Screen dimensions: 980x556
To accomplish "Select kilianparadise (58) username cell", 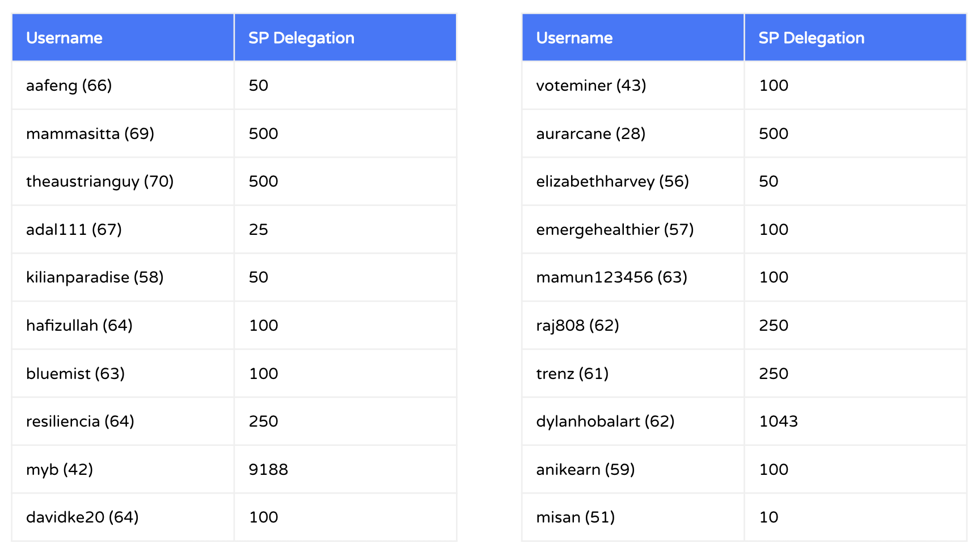I will [95, 277].
